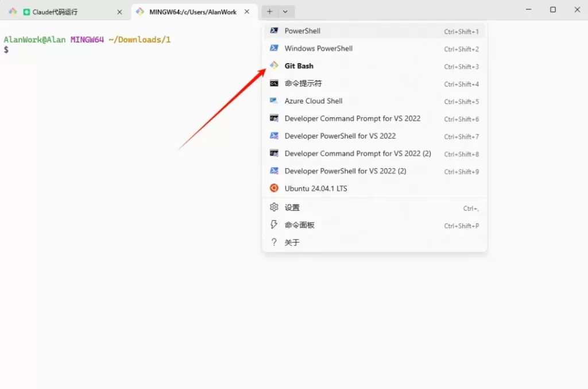
Task: Click AlanWork@Alan in the terminal prompt
Action: pyautogui.click(x=34, y=40)
